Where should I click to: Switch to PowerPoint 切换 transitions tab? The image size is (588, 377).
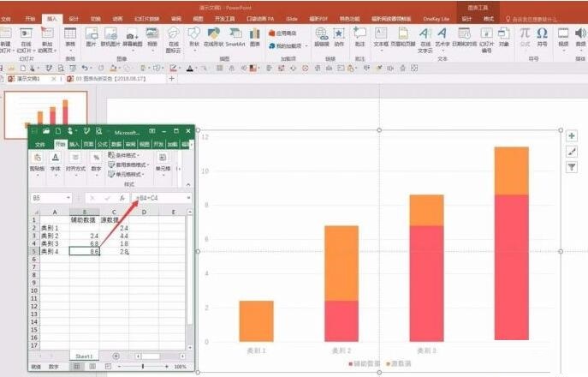point(96,18)
